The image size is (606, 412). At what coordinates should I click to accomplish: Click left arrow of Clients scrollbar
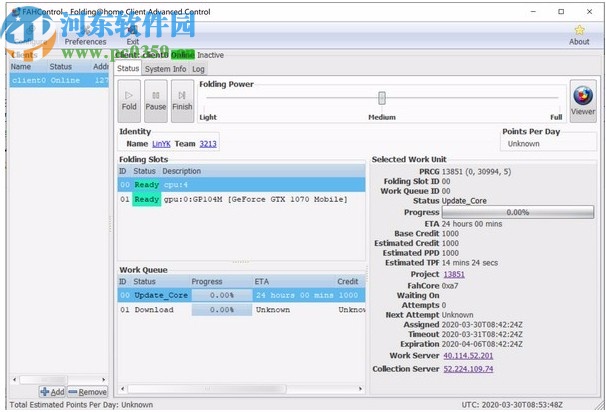coord(14,380)
